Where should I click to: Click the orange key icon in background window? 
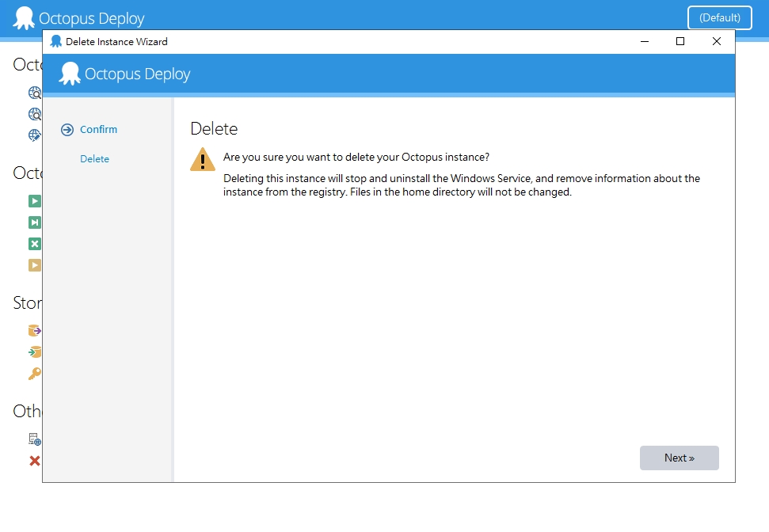(x=35, y=374)
